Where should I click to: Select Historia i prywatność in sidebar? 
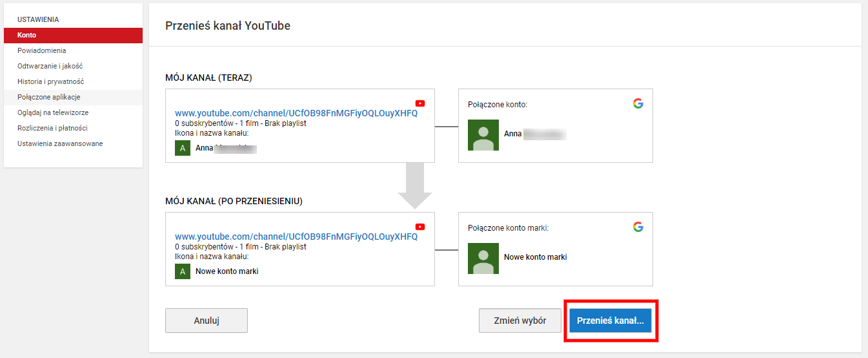click(73, 81)
